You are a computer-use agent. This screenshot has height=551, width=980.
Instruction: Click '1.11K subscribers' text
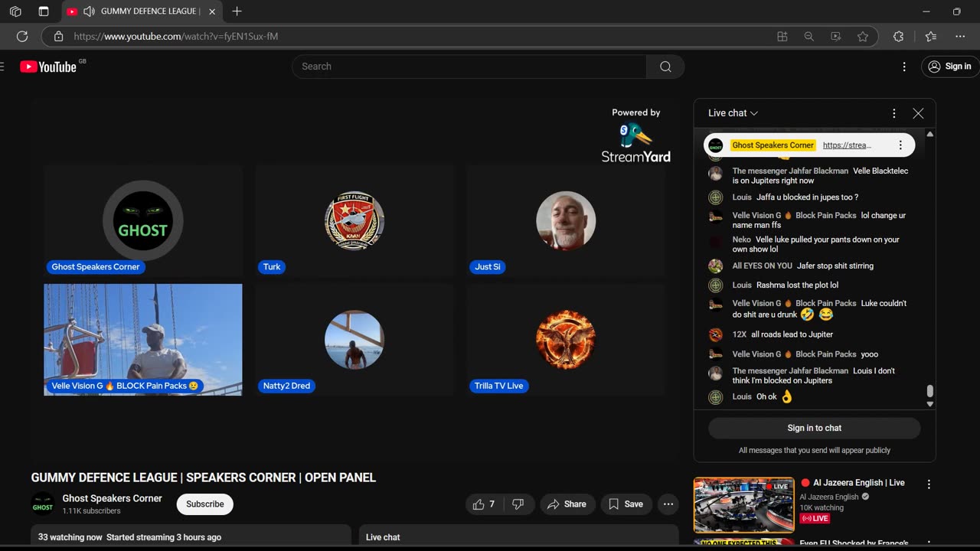[x=91, y=511]
